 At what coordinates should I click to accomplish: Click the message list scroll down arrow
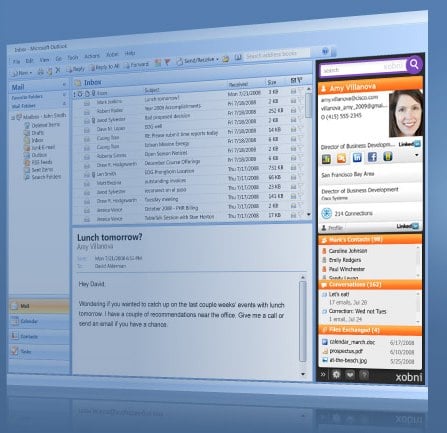309,214
